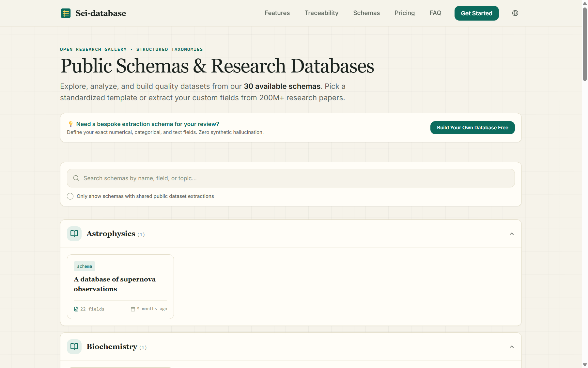Click Open Research Gallery label
588x368 pixels.
93,49
